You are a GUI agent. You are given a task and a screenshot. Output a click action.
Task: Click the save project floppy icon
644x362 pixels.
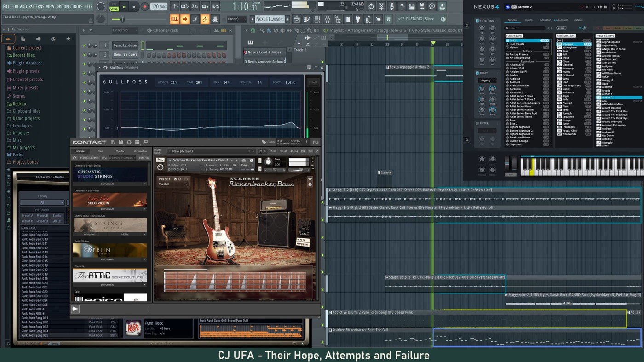click(412, 7)
